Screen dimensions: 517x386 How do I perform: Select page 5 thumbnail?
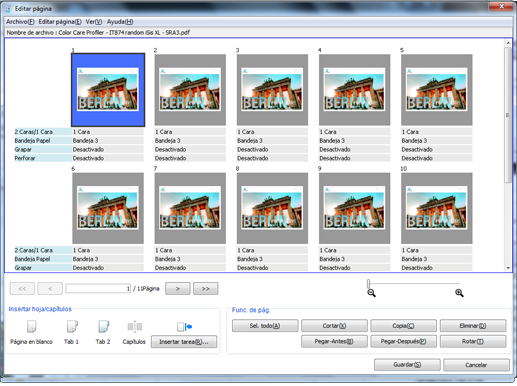pos(437,90)
